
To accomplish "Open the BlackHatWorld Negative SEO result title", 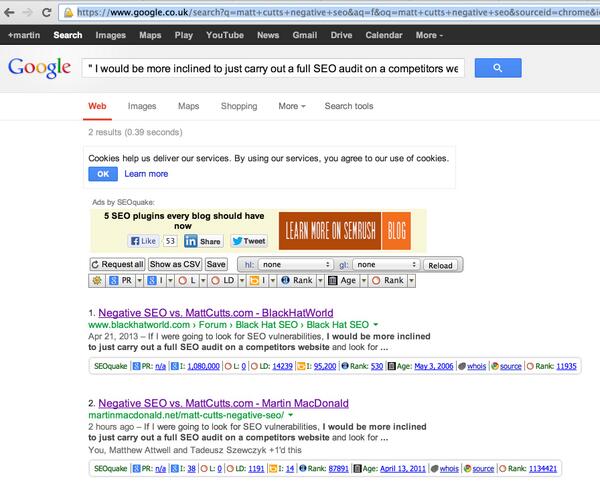I will point(216,313).
